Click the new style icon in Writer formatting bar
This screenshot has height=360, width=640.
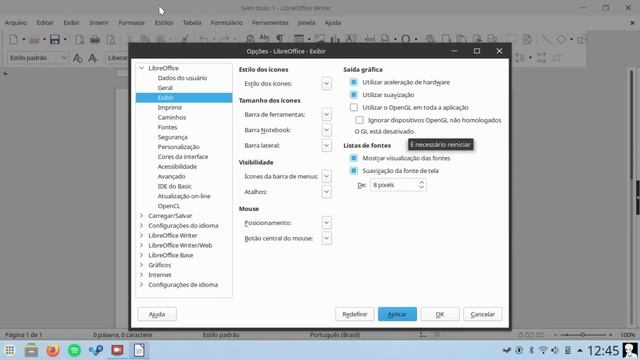pyautogui.click(x=93, y=58)
